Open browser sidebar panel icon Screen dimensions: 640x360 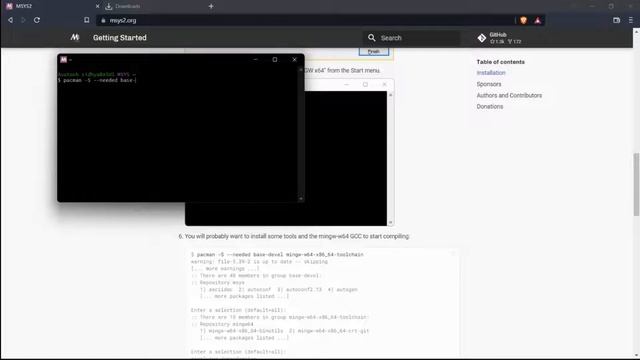616,20
